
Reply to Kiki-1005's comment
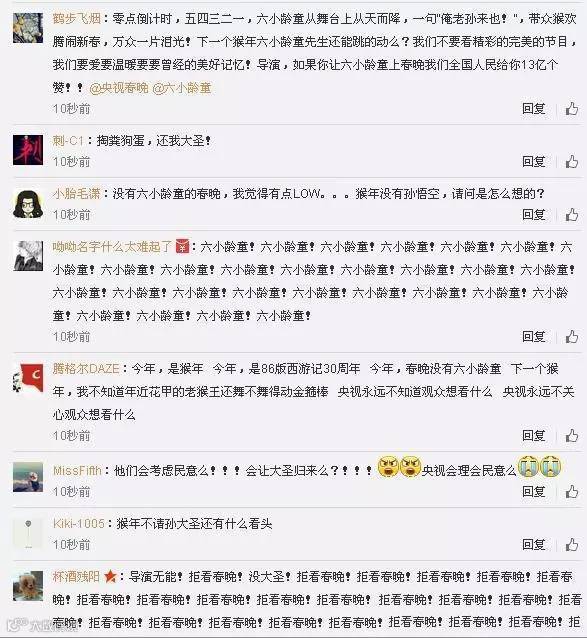[534, 544]
